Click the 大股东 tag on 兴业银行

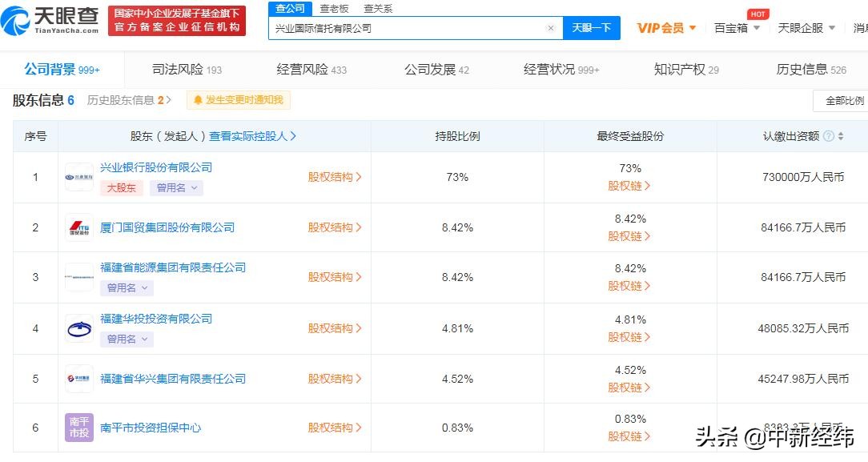pyautogui.click(x=121, y=188)
